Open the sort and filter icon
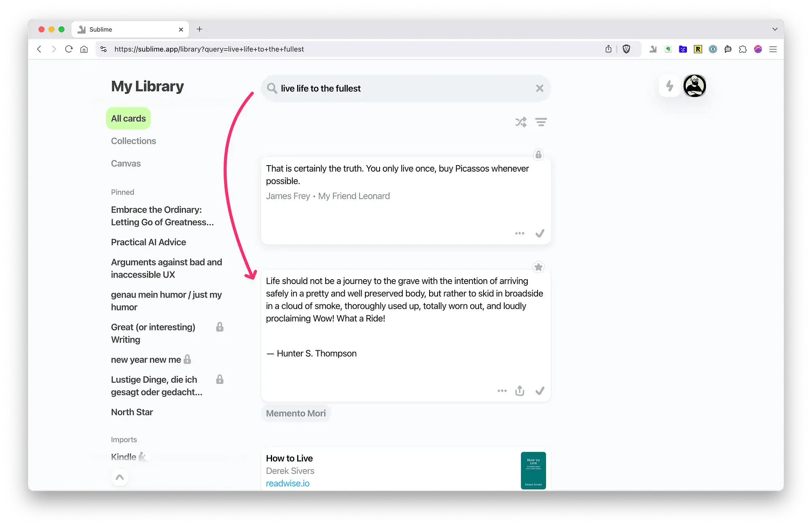The image size is (812, 528). point(541,122)
